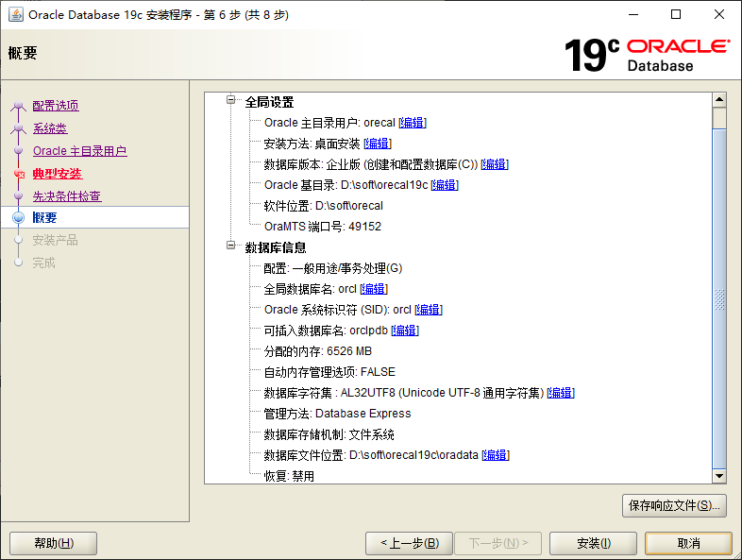This screenshot has height=560, width=742.
Task: Select the 分配的内存: 6526 MB row
Action: point(317,351)
